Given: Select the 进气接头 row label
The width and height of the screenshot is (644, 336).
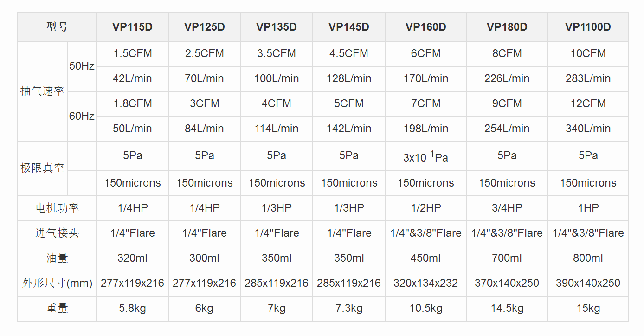Looking at the screenshot, I should (x=57, y=233).
